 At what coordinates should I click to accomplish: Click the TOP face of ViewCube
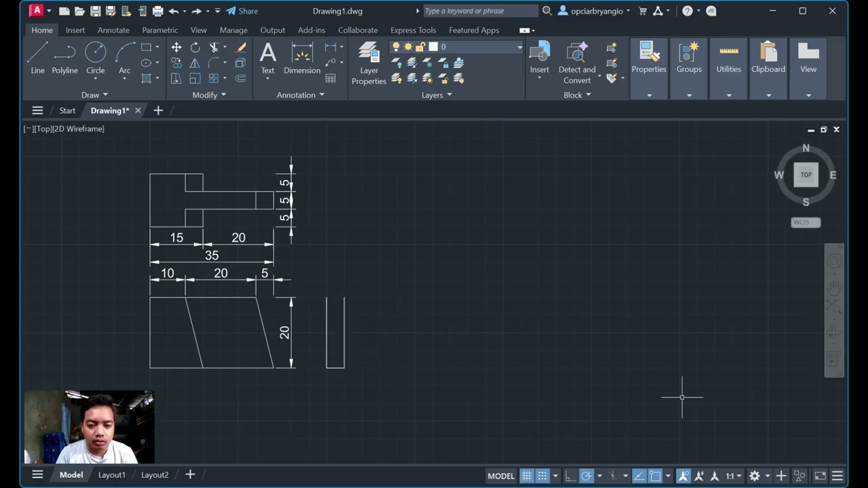coord(806,175)
